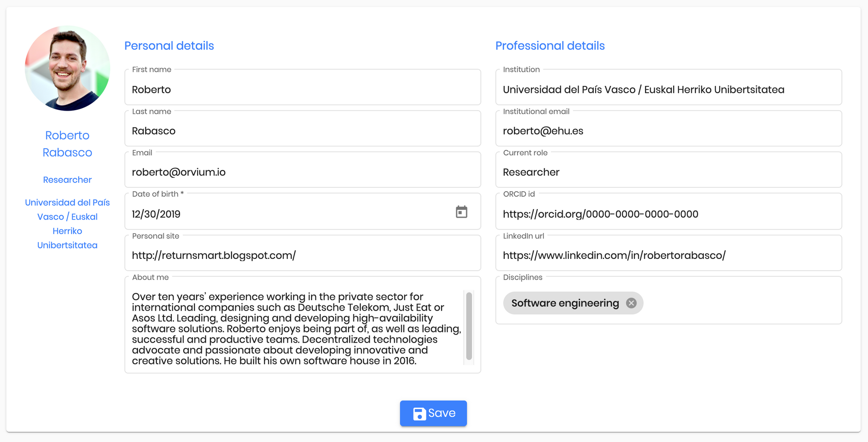Viewport: 868px width, 442px height.
Task: Click the Email field with roberto@orvium.io
Action: coord(302,170)
